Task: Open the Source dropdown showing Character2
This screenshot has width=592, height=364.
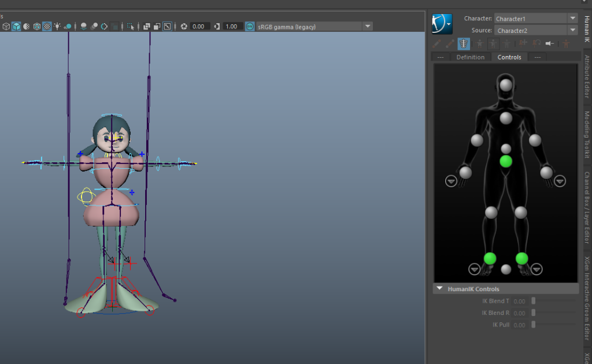Action: (535, 30)
